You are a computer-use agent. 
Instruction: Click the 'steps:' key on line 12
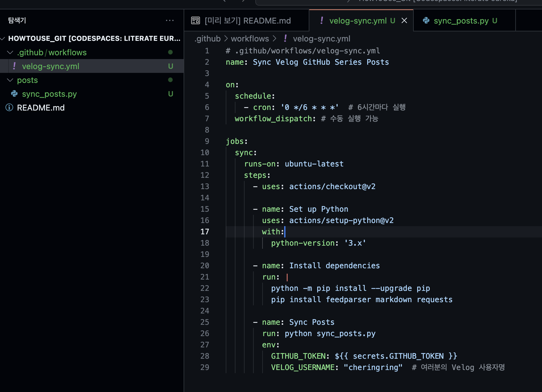[x=257, y=175]
